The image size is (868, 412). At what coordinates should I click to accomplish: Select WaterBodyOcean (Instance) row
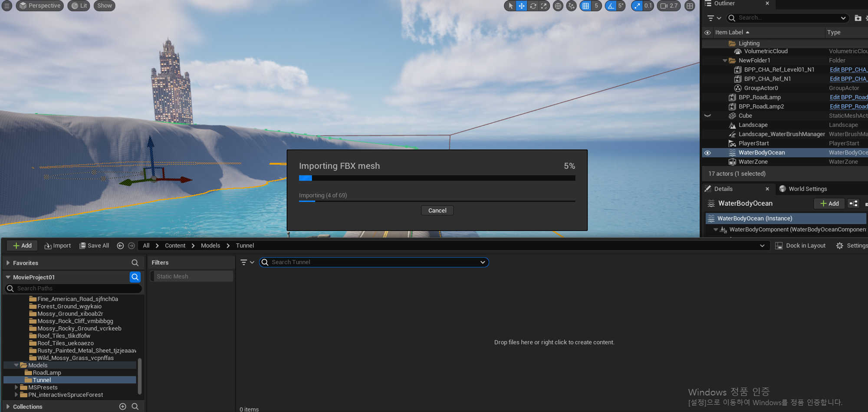click(786, 218)
